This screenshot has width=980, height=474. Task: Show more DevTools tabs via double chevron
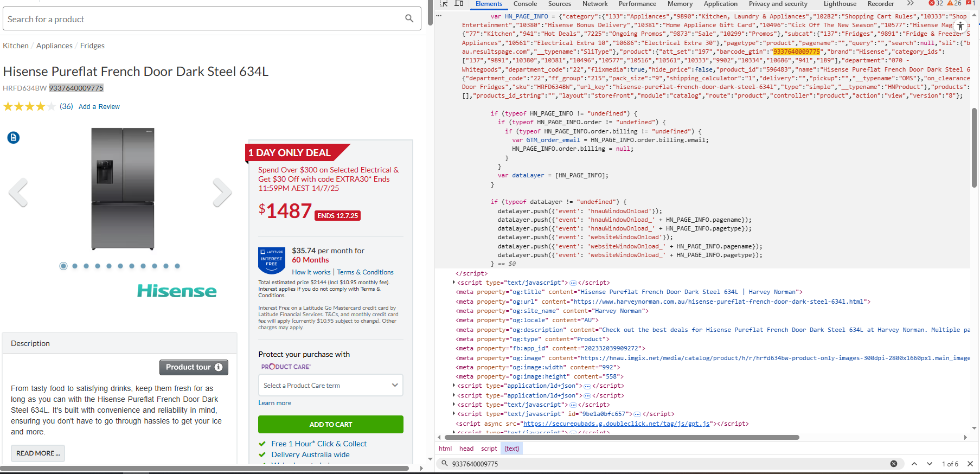(910, 4)
